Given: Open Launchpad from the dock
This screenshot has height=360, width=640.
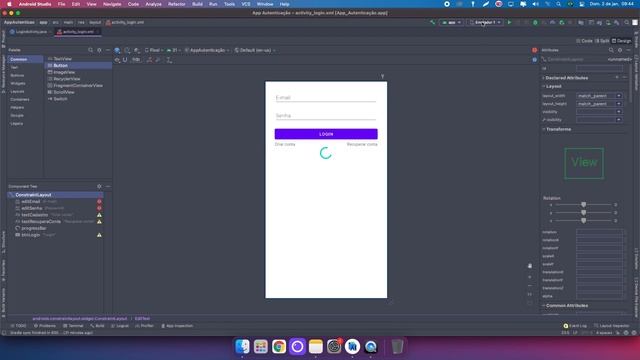Looking at the screenshot, I should 261,347.
